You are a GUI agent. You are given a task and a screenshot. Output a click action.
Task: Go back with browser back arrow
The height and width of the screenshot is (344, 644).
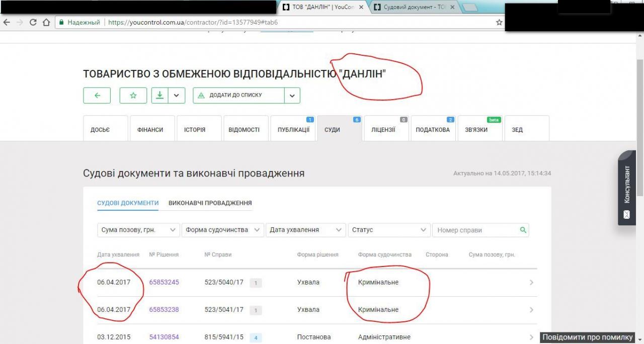click(x=7, y=22)
